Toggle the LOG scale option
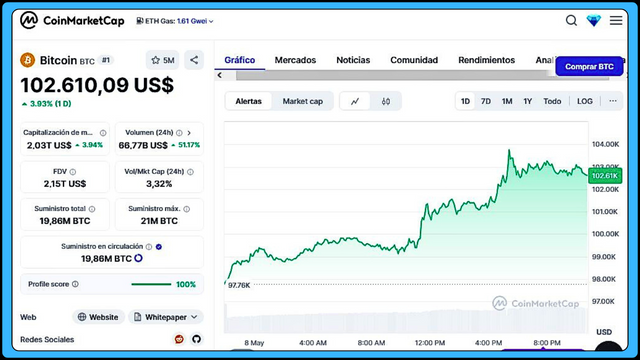This screenshot has width=640, height=360. (584, 101)
